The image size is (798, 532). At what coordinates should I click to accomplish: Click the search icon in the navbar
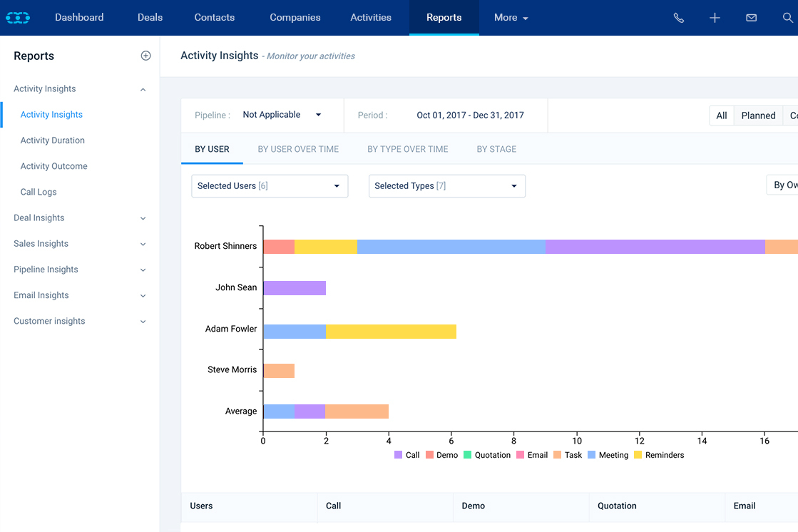(x=787, y=17)
